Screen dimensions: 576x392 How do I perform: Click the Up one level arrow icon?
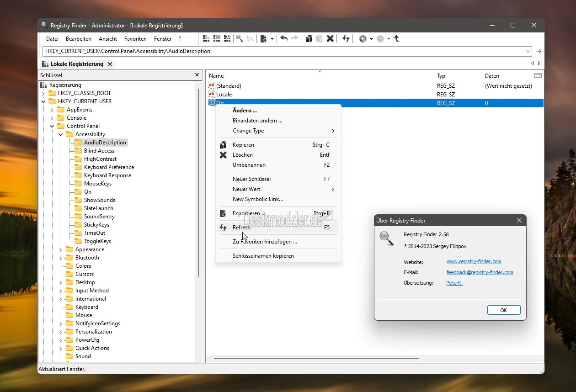397,39
